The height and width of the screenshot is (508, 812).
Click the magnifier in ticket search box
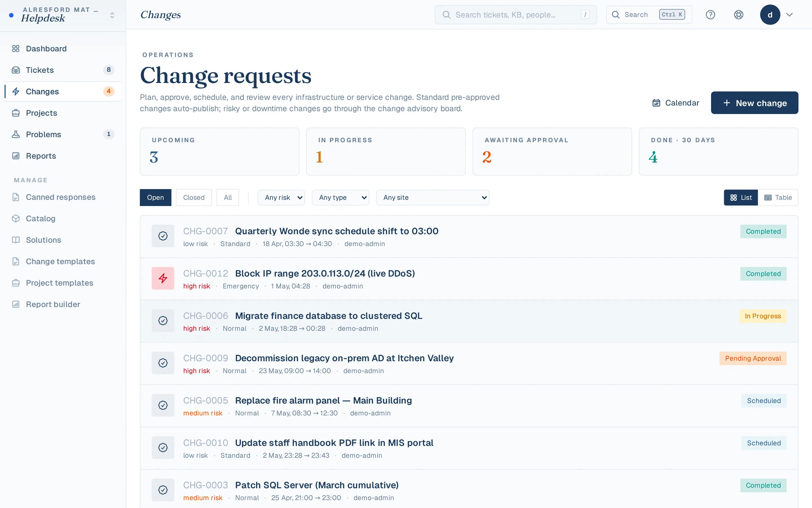446,15
